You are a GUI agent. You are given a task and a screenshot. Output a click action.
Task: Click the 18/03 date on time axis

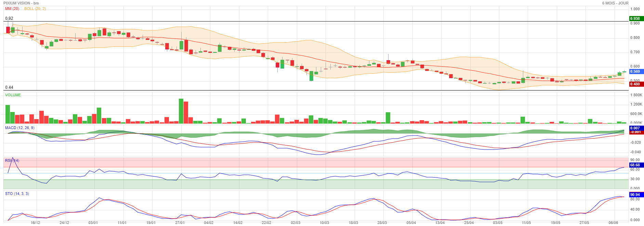pyautogui.click(x=353, y=223)
